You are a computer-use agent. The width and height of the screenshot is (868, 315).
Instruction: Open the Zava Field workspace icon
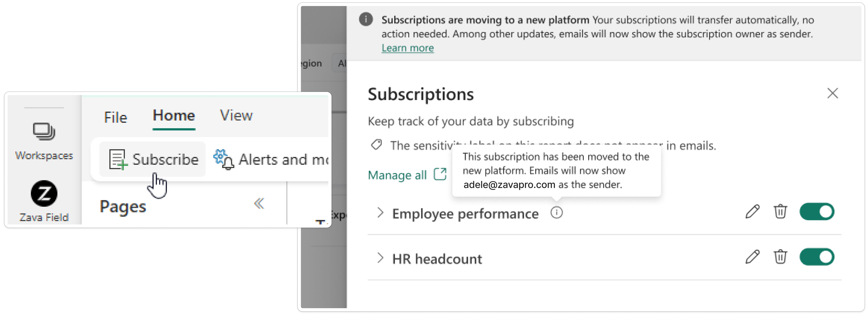[x=44, y=193]
